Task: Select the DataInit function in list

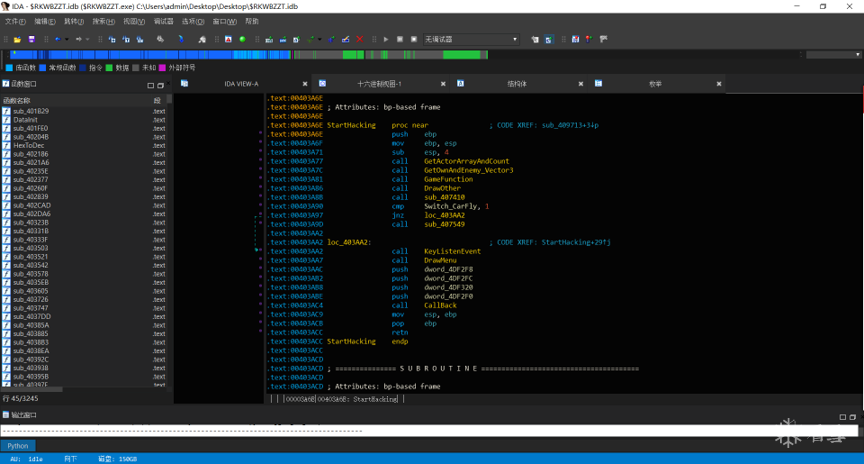Action: 25,120
